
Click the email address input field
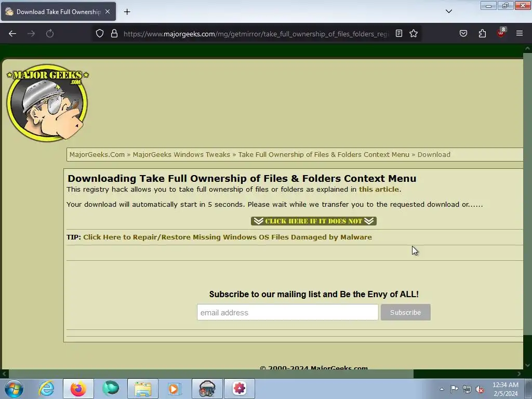coord(288,312)
